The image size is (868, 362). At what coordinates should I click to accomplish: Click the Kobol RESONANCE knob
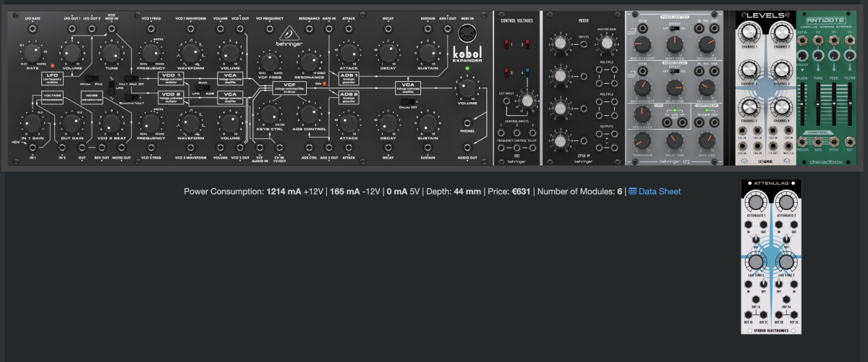point(309,62)
